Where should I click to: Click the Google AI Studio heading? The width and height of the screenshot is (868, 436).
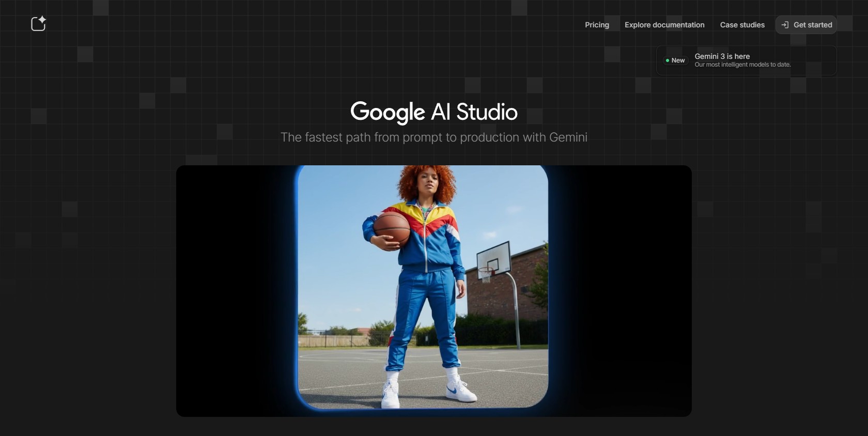pos(434,112)
